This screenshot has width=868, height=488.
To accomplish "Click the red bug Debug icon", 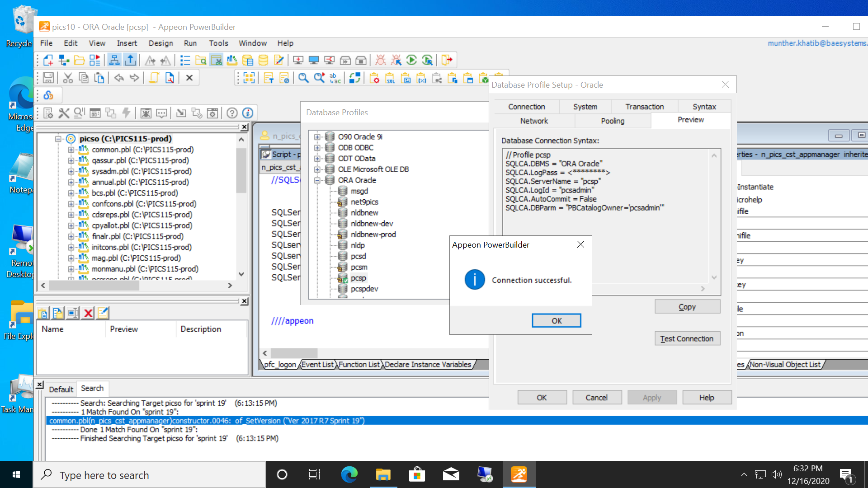I will coord(381,60).
